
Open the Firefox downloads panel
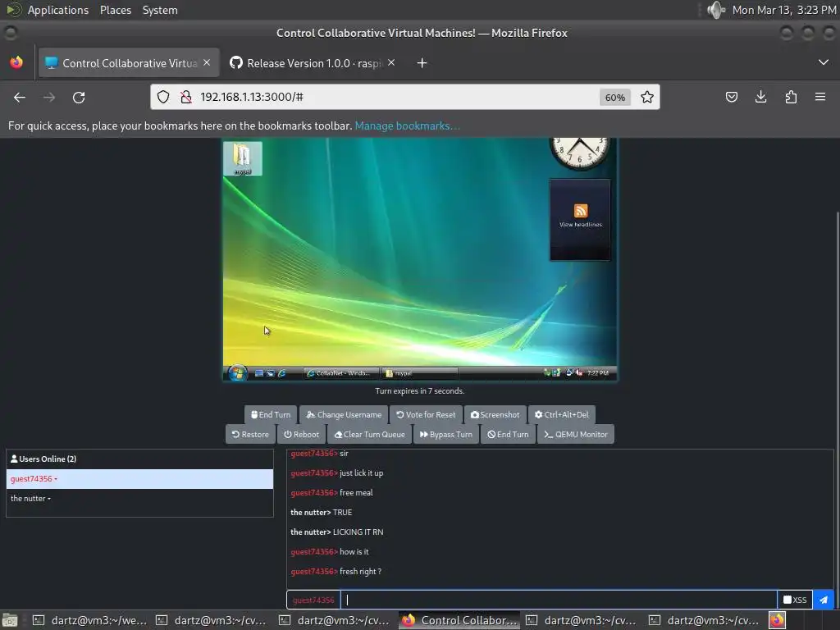click(760, 97)
